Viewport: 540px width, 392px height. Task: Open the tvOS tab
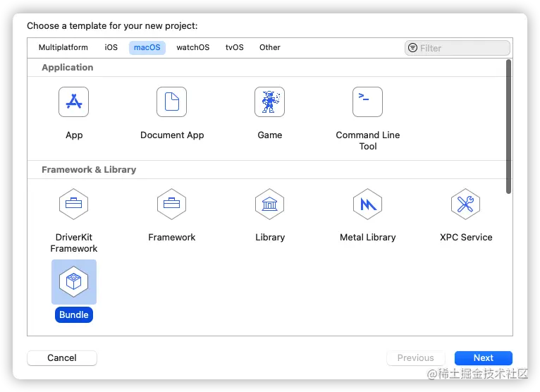pos(235,47)
